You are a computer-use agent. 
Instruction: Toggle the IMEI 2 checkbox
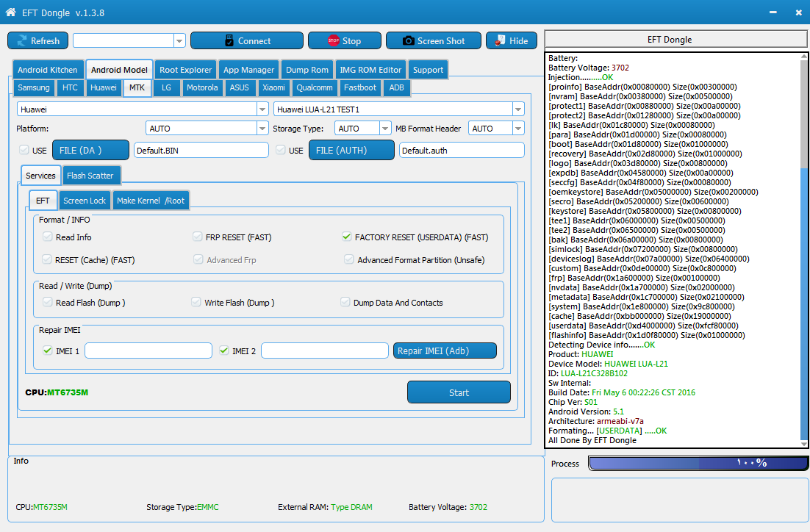pos(223,351)
